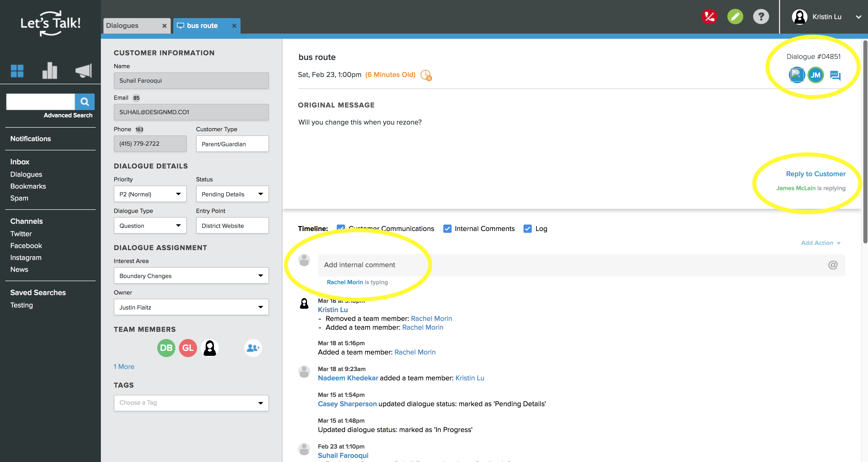
Task: Open the Status dropdown showing Pending Details
Action: 232,194
